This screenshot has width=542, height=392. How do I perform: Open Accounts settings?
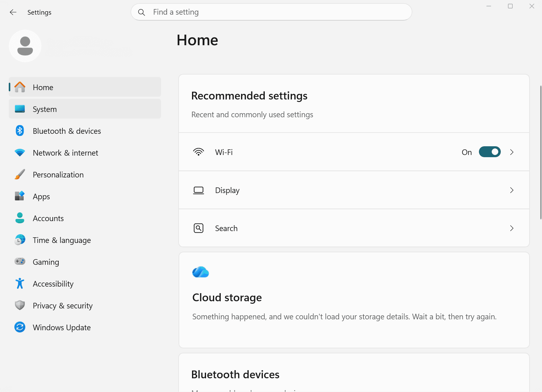coord(85,218)
